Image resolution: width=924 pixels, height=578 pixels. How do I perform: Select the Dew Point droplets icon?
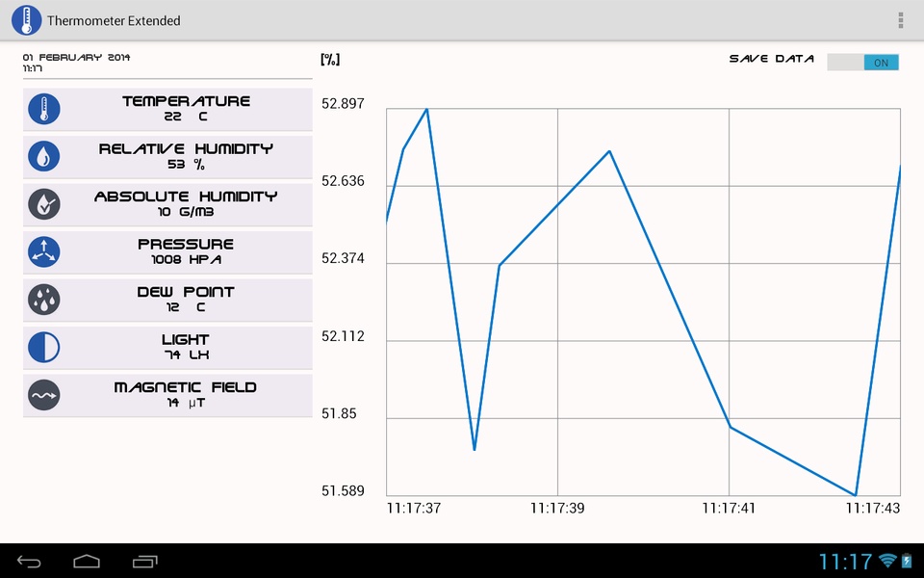pyautogui.click(x=44, y=300)
